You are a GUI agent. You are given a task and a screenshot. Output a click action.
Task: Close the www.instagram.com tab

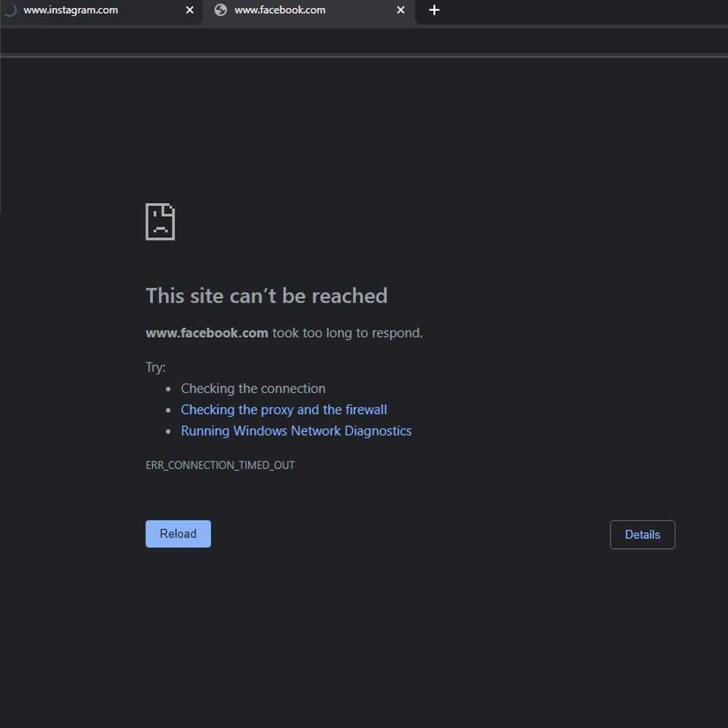click(190, 10)
